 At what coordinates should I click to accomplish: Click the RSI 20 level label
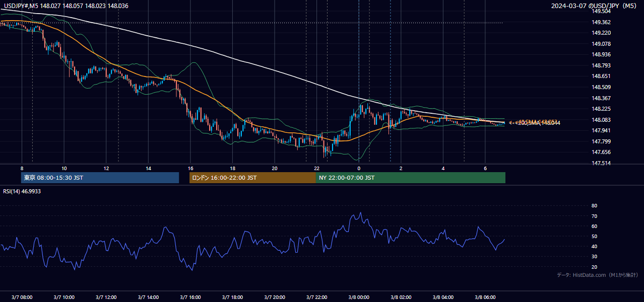(x=595, y=267)
